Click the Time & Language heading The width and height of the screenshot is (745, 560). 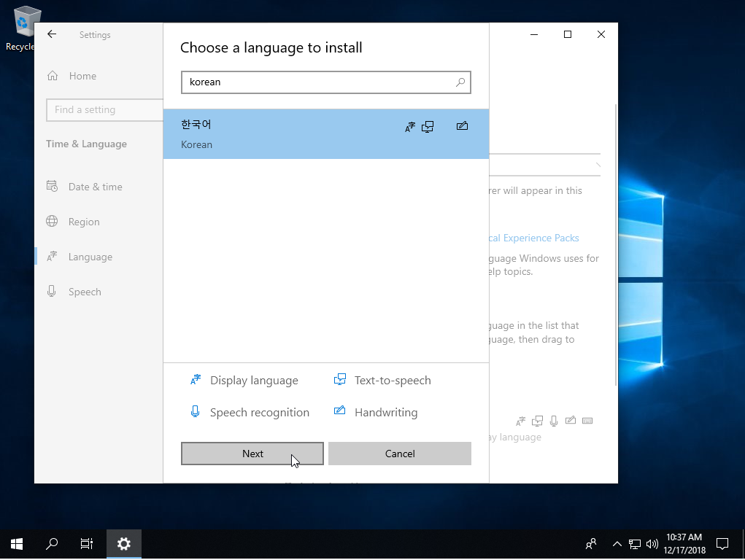[x=87, y=144]
